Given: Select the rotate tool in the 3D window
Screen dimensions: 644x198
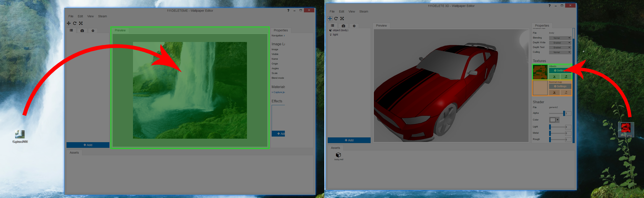Looking at the screenshot, I should click(336, 18).
